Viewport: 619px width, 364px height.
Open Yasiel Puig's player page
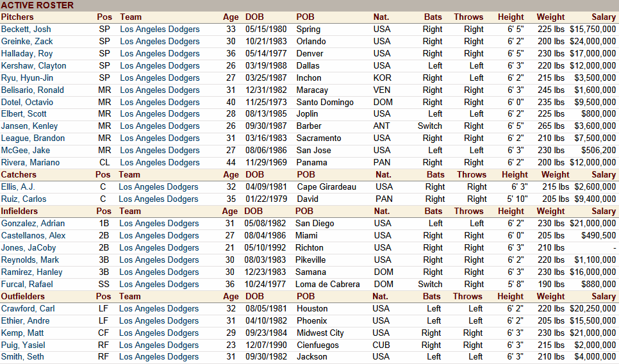click(22, 345)
